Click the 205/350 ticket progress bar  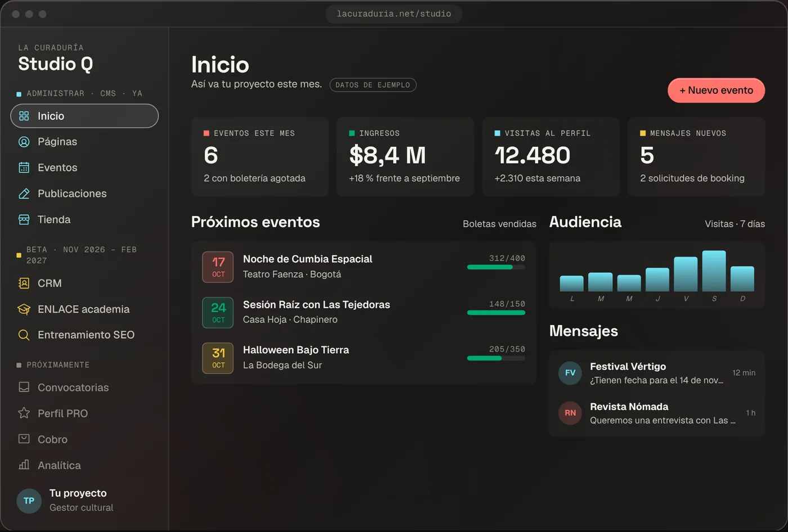coord(496,358)
